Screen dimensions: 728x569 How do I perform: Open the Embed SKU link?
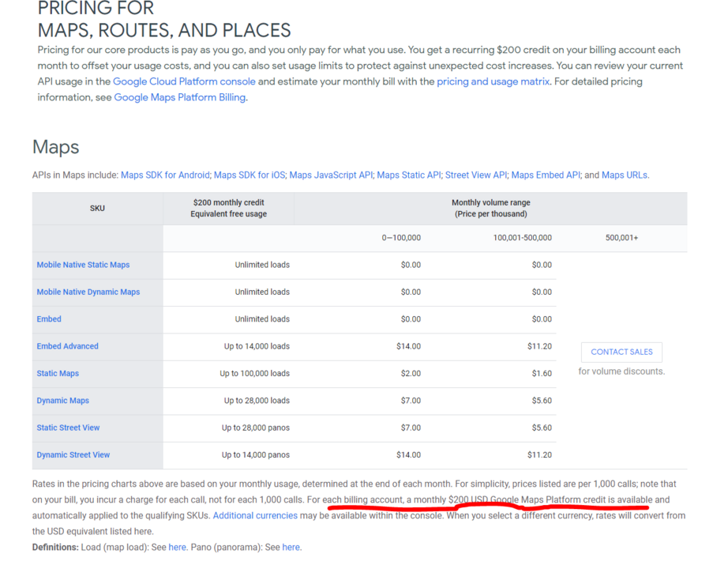pyautogui.click(x=49, y=319)
